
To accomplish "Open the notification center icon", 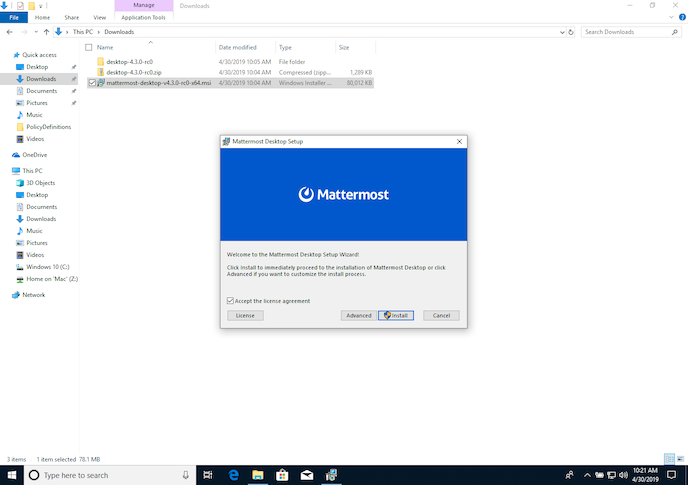I will click(x=670, y=474).
